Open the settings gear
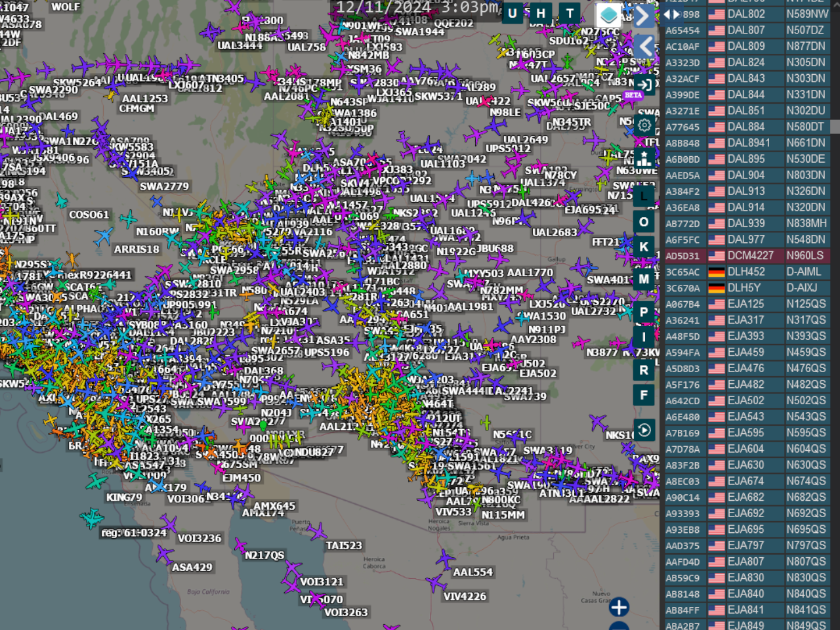 pos(644,125)
